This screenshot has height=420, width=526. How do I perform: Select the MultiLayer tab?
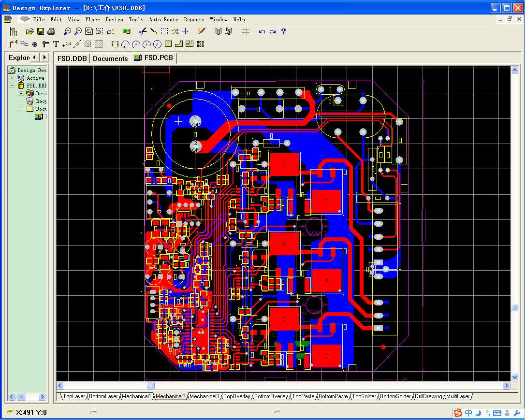pyautogui.click(x=458, y=396)
